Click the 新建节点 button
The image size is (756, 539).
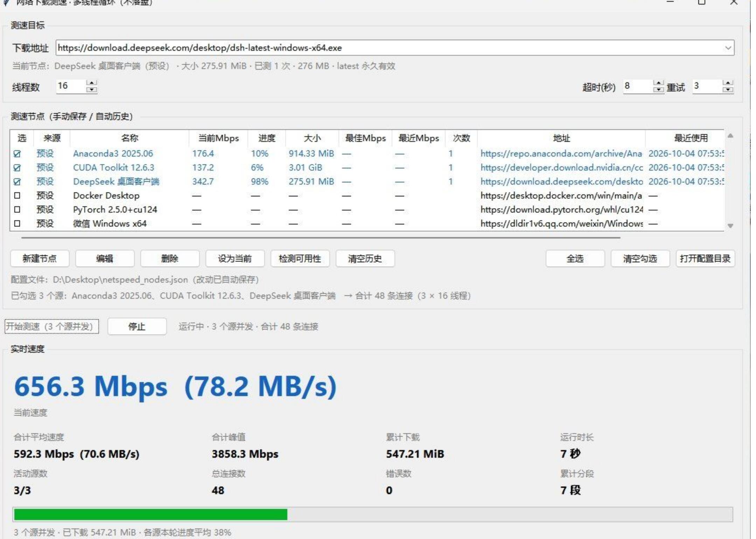(x=40, y=259)
